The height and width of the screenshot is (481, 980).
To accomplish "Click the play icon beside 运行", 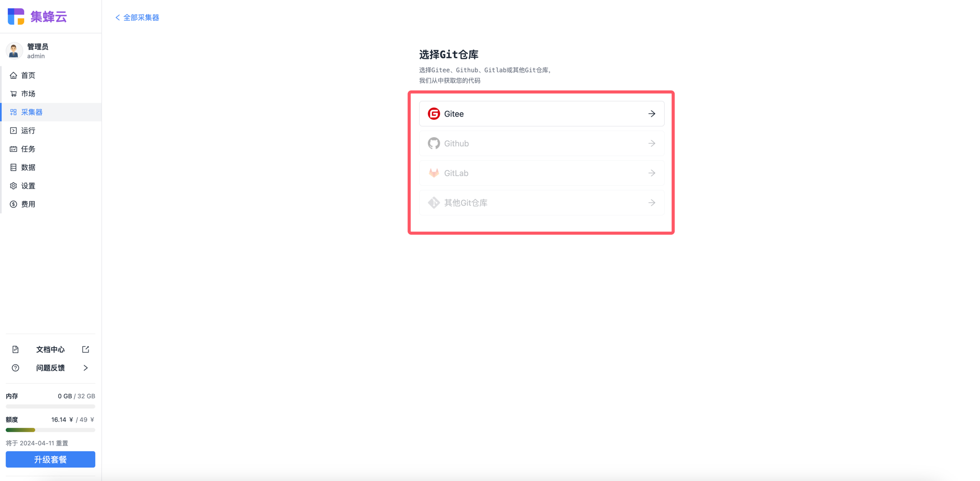I will click(x=13, y=130).
